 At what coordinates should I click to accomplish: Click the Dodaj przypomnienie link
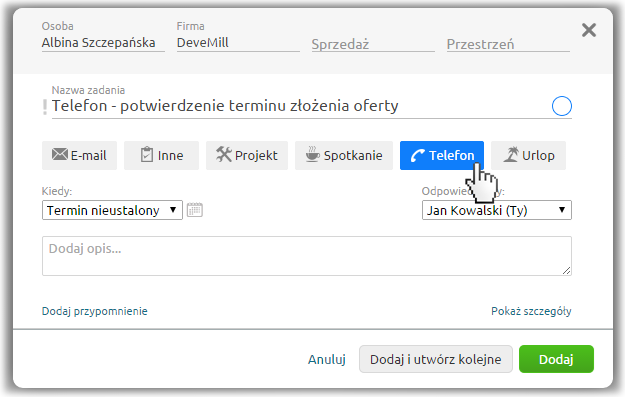coord(94,311)
